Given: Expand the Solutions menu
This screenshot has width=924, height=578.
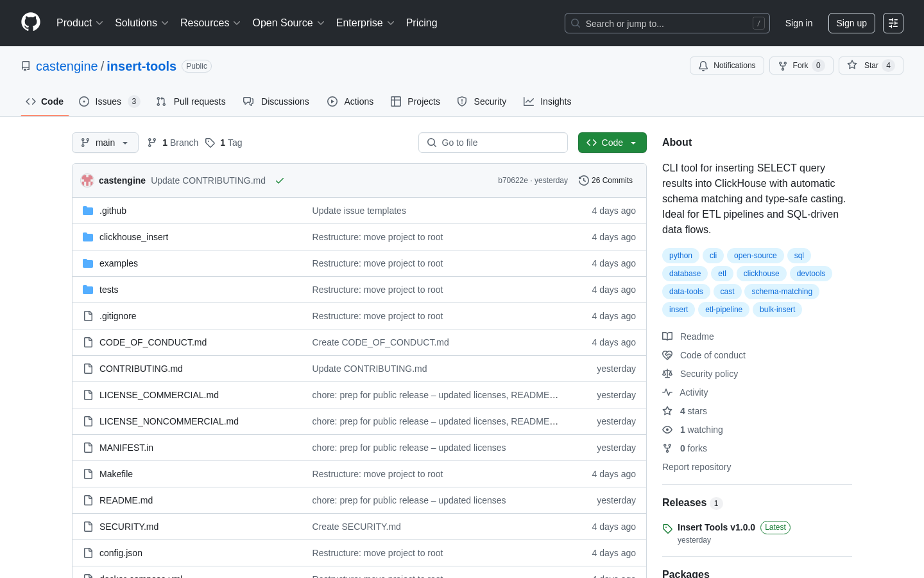Looking at the screenshot, I should tap(142, 23).
